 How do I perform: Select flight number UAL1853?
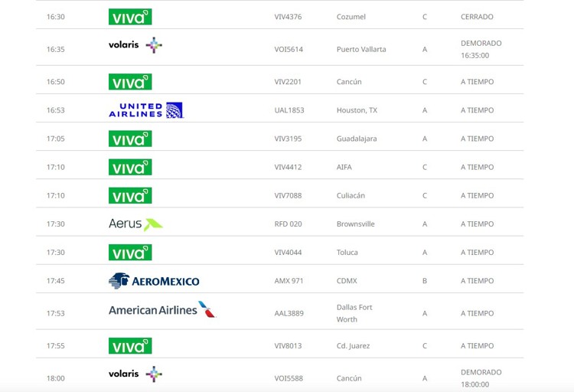coord(289,110)
